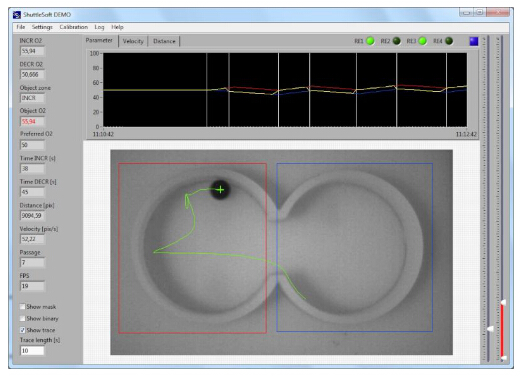This screenshot has height=377, width=524.
Task: Click the left vertical slider white handle
Action: pyautogui.click(x=490, y=329)
